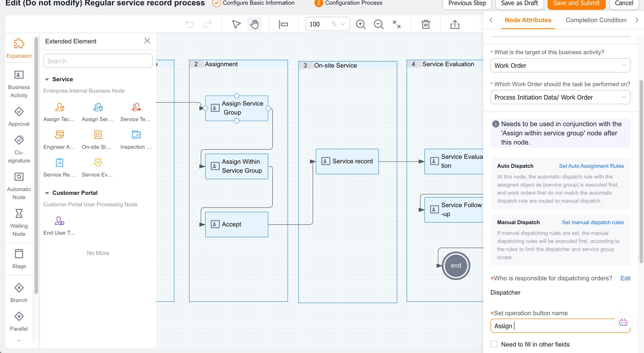
Task: Go to Configure Basic Information step
Action: (253, 3)
